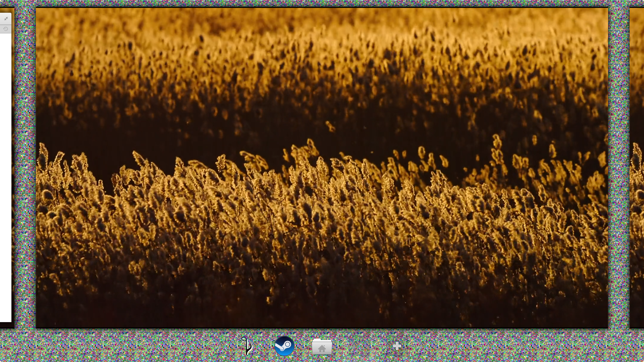
Task: Switch to the right partially visible workspace
Action: [x=637, y=168]
